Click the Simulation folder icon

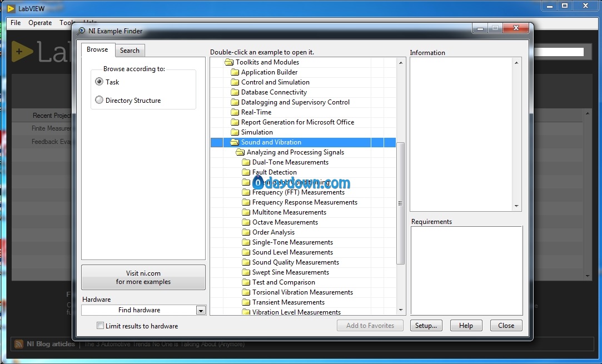tap(235, 132)
